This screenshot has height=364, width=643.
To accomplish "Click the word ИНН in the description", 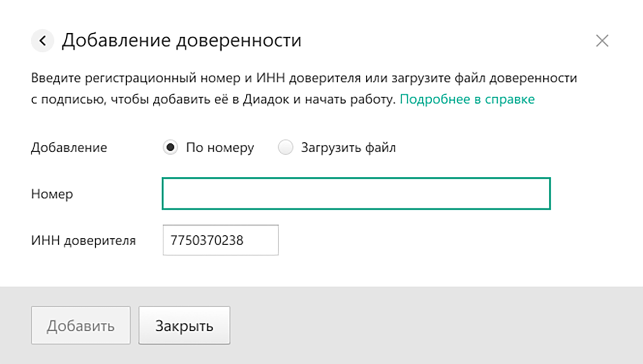I will click(270, 78).
